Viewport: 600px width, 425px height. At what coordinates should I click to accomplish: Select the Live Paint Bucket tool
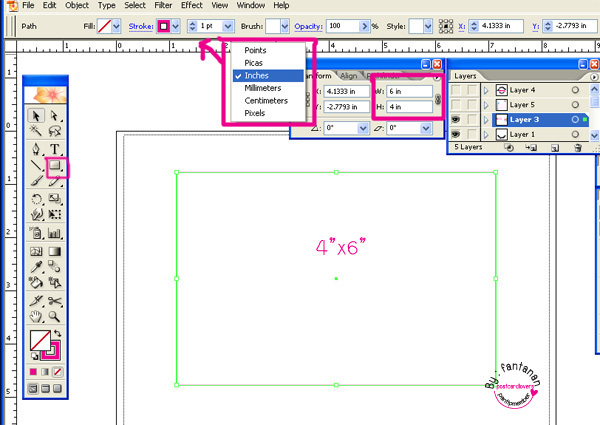pyautogui.click(x=36, y=282)
